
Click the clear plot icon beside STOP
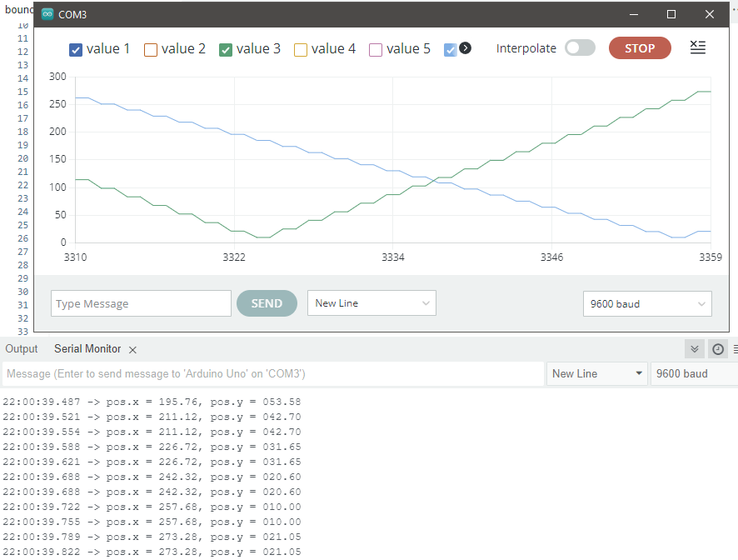coord(698,48)
